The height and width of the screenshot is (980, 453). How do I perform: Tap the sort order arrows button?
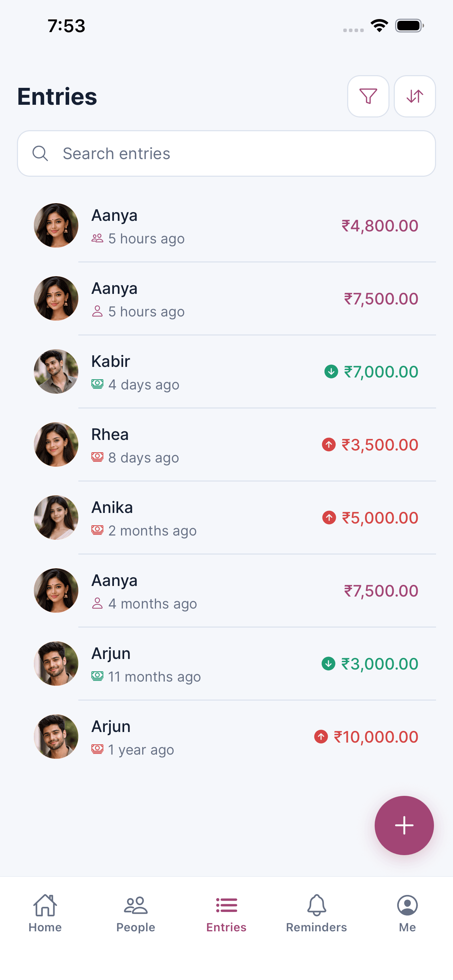pos(415,96)
